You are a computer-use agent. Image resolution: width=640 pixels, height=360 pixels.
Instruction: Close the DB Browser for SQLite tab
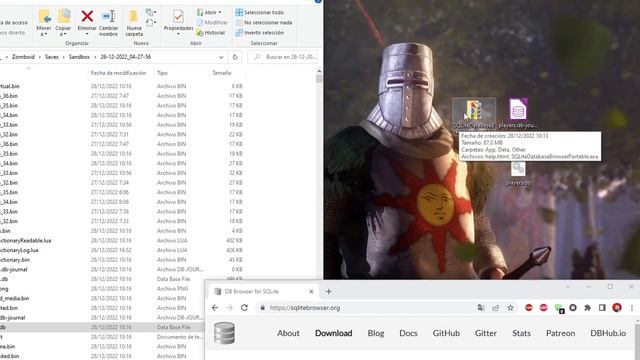311,291
